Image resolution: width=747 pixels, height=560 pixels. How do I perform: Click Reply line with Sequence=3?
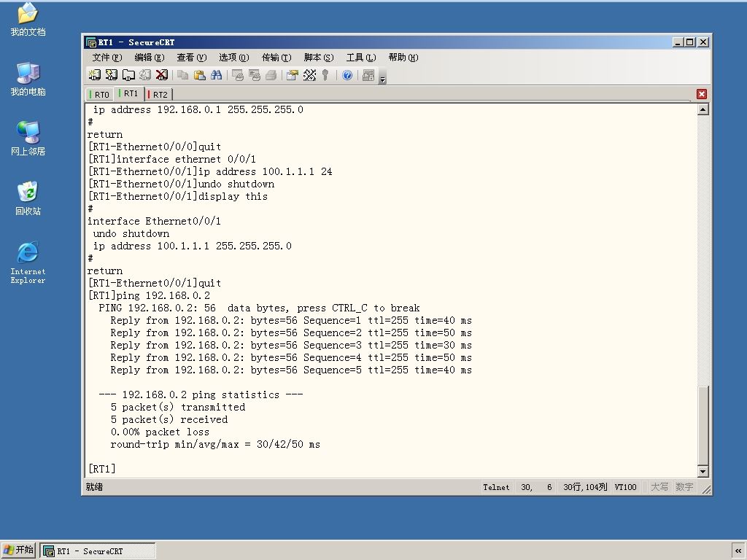click(291, 345)
